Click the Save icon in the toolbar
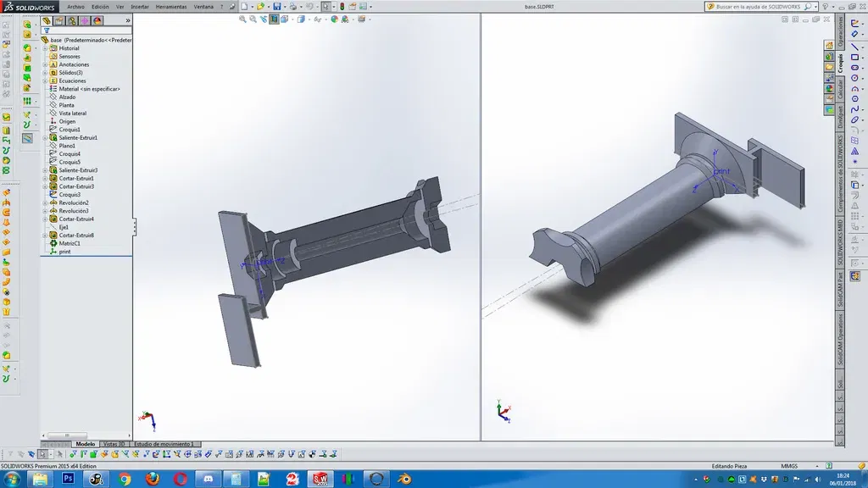Viewport: 868px width, 488px height. click(277, 5)
